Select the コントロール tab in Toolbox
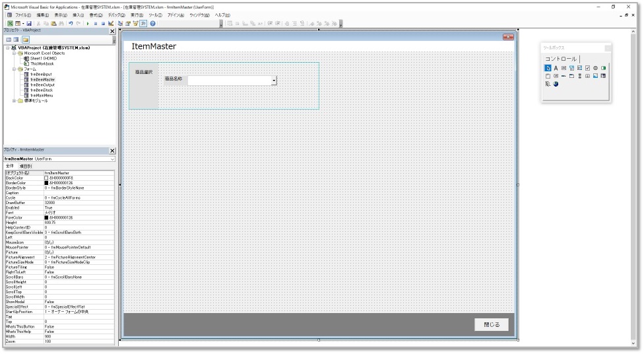Screen dimensions: 644x354 pos(561,59)
